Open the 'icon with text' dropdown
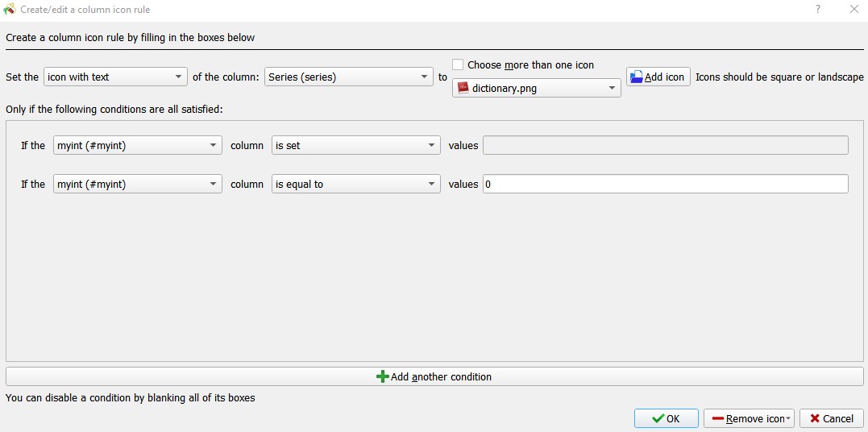This screenshot has height=432, width=868. (x=115, y=77)
